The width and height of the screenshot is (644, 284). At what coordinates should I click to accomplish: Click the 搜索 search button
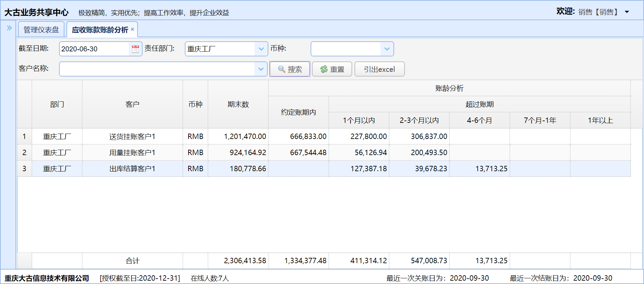[290, 69]
